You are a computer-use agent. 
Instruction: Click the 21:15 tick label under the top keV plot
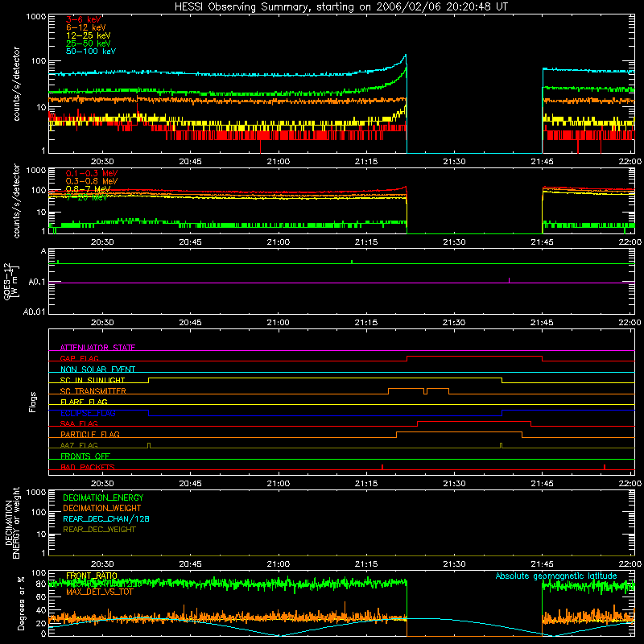tap(366, 162)
